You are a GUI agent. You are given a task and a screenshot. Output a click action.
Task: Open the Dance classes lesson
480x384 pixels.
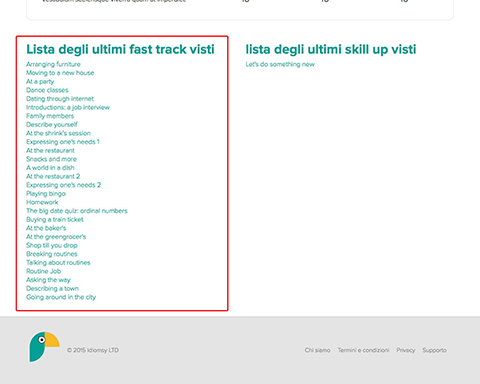tap(47, 90)
